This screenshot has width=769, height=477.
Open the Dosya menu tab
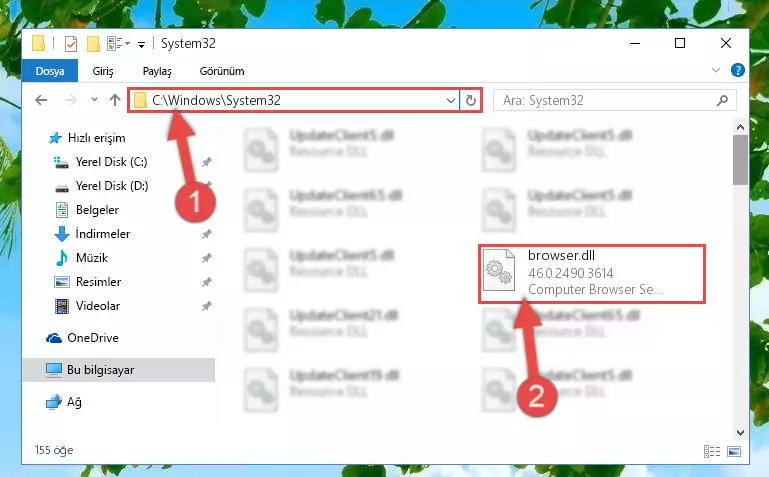(x=50, y=71)
